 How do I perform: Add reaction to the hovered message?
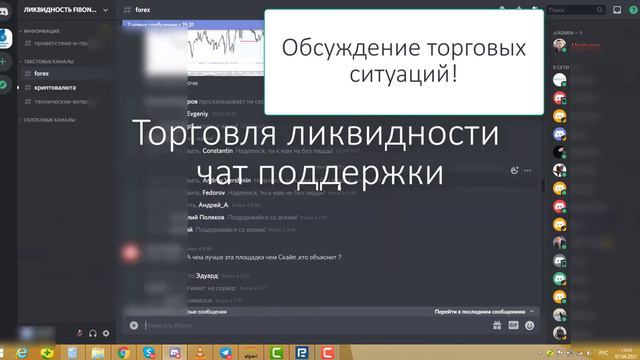tap(514, 171)
